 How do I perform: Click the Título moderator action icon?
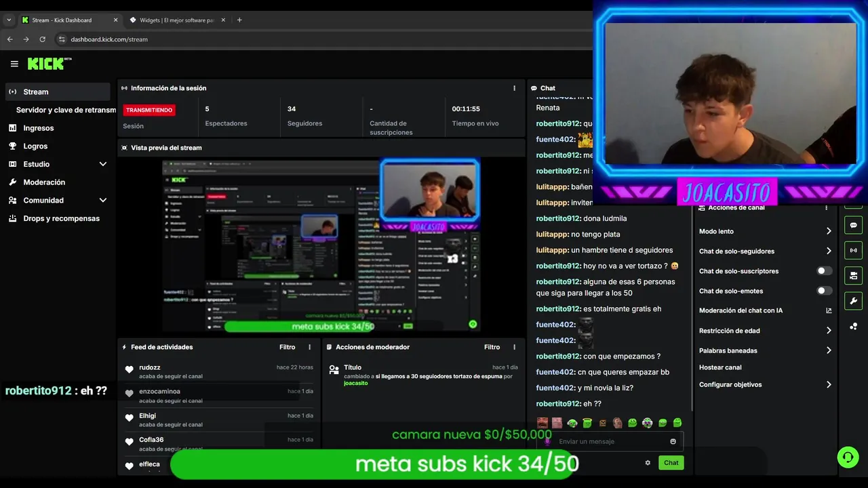[x=334, y=370]
